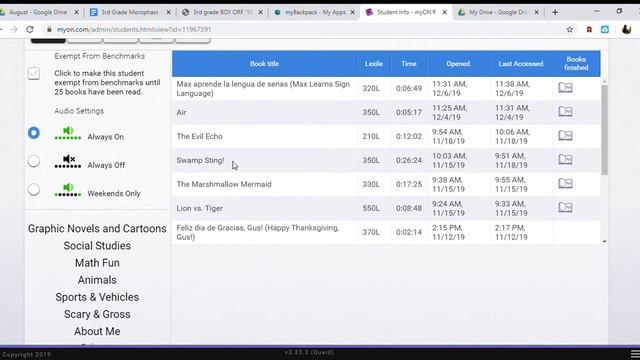The image size is (640, 360).
Task: Click book title Feliz dia de Gracias, Gus!
Action: pos(258,232)
